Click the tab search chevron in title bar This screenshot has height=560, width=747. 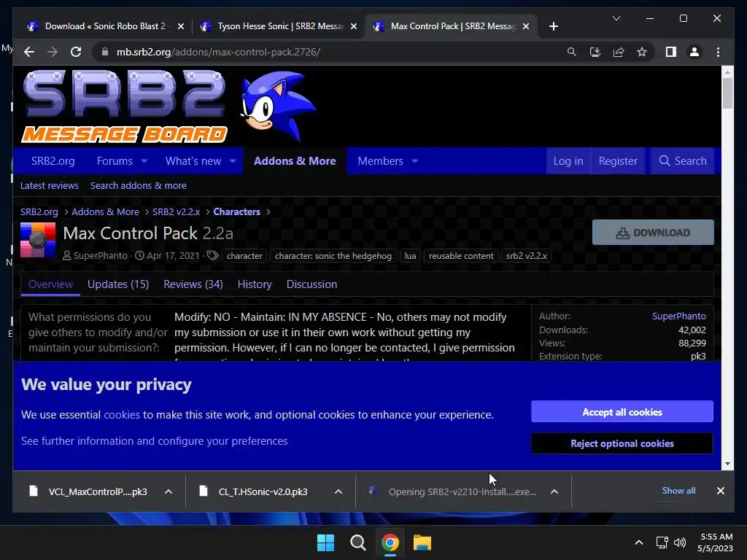tap(616, 18)
